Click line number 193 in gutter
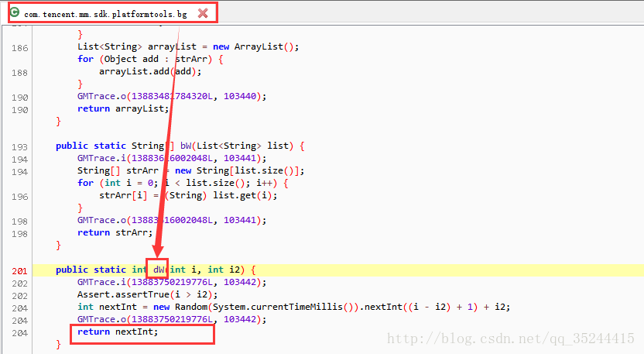The image size is (644, 354). [20, 146]
